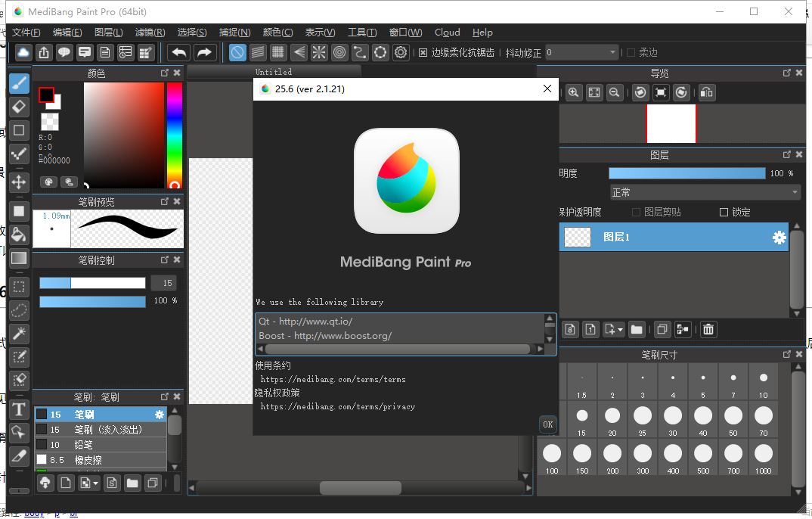
Task: Toggle the 图层剪贴 checkbox
Action: tap(636, 213)
